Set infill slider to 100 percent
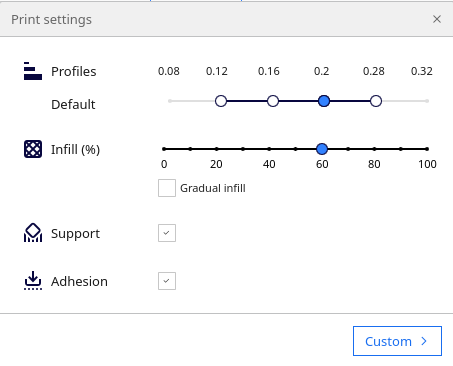The height and width of the screenshot is (366, 453). 427,149
